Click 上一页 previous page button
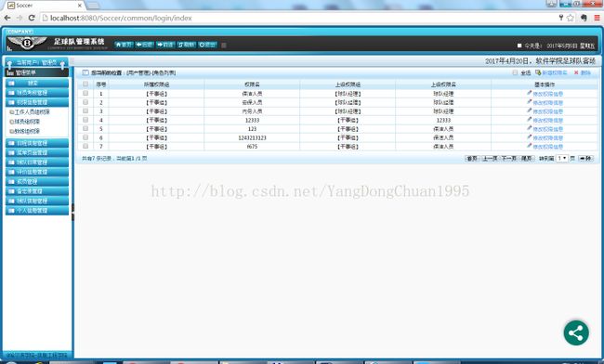The width and height of the screenshot is (604, 364). tap(490, 158)
